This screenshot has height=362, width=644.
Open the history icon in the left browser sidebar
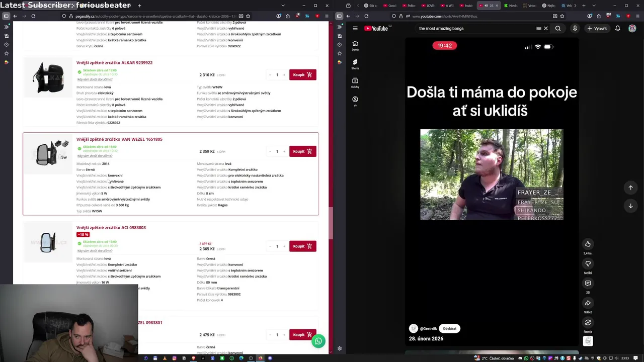(6, 45)
